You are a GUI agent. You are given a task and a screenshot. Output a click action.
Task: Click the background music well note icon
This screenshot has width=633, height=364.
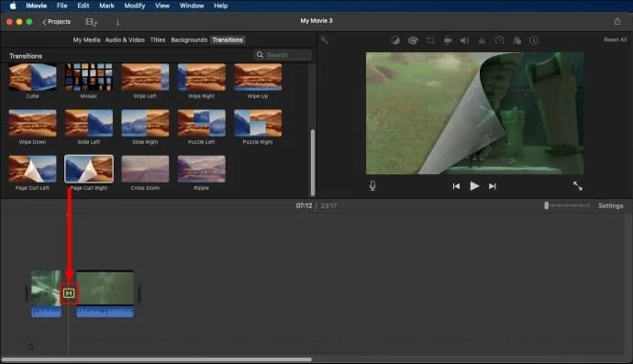click(x=30, y=347)
